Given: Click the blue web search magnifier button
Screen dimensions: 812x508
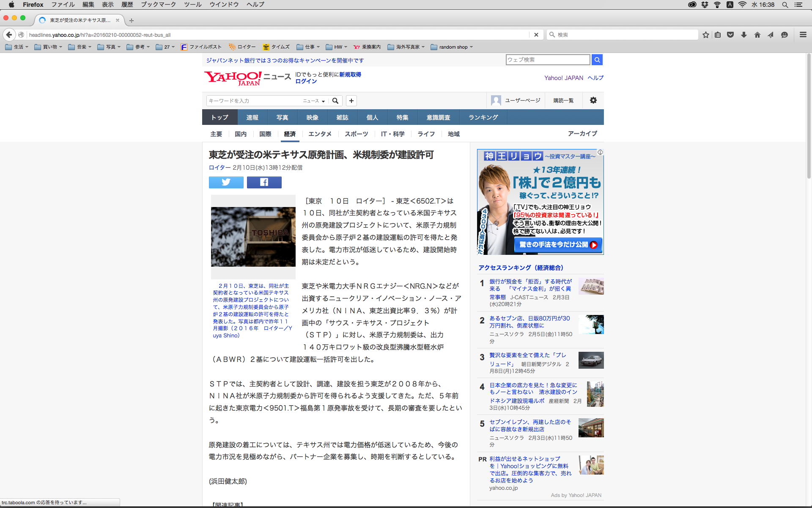Looking at the screenshot, I should [597, 60].
